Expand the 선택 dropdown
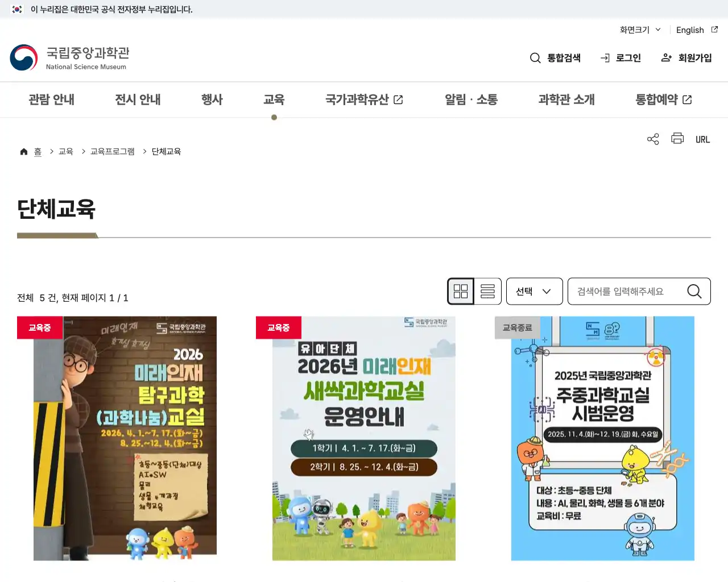The height and width of the screenshot is (582, 728). point(534,291)
